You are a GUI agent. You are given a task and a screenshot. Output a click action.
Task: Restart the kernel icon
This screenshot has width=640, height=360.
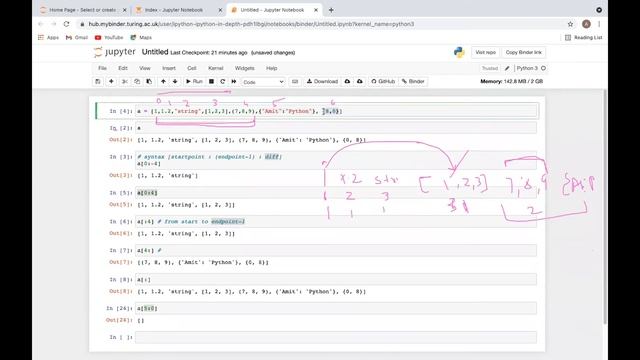(222, 82)
